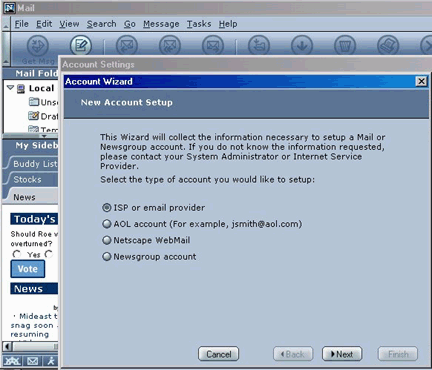
Task: Select the Local folders tree row
Action: [x=32, y=88]
